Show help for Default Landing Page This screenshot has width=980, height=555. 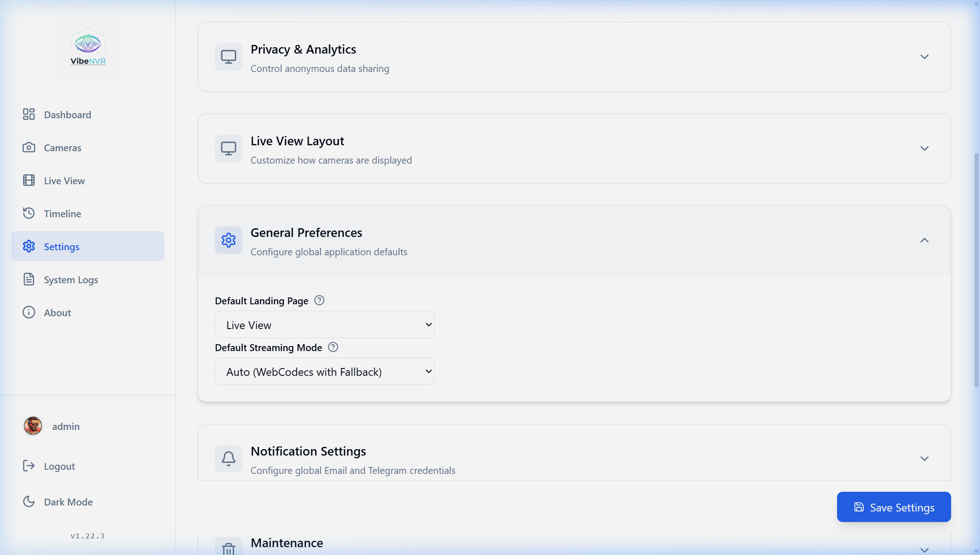tap(319, 300)
